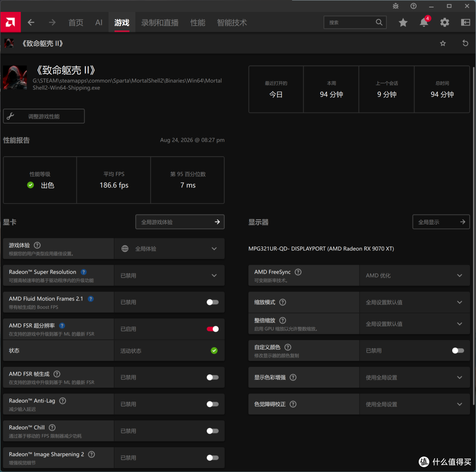Screen dimensions: 476x472
Task: Open favorites star in the top bar
Action: pos(403,22)
